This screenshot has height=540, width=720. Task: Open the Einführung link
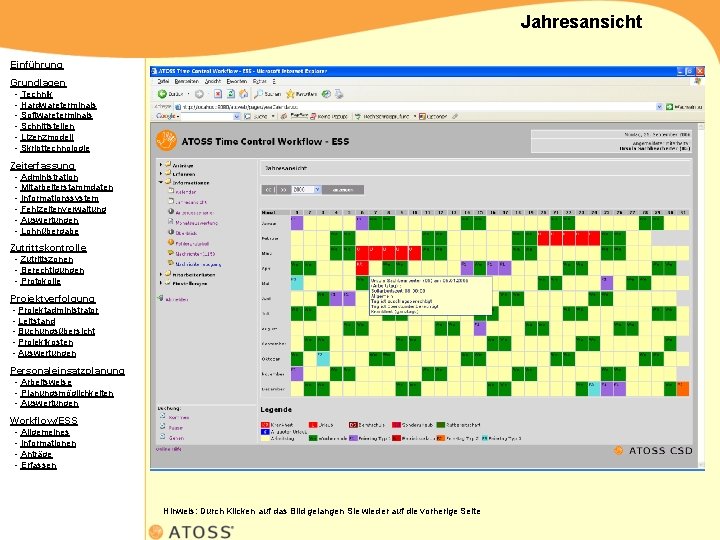[x=37, y=65]
